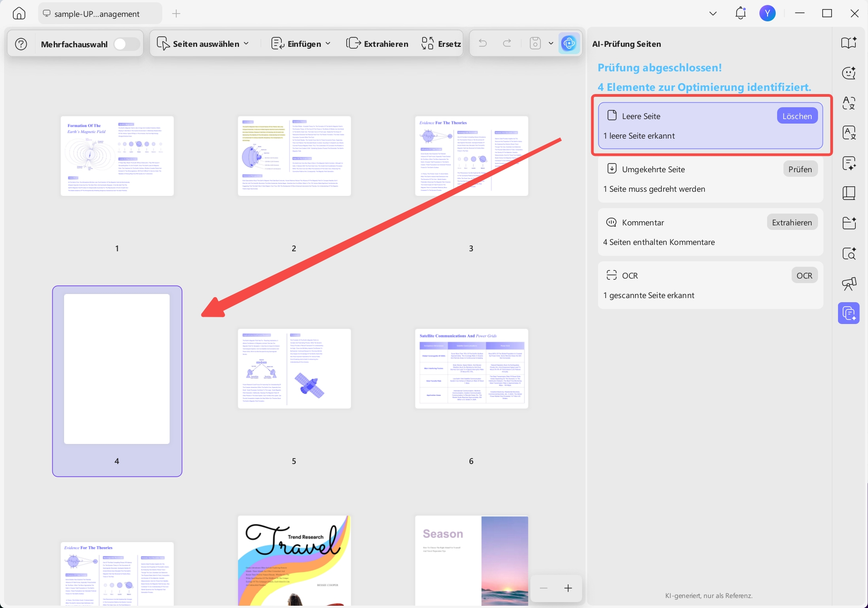Select the Umgekehrte Seite card text

(653, 169)
